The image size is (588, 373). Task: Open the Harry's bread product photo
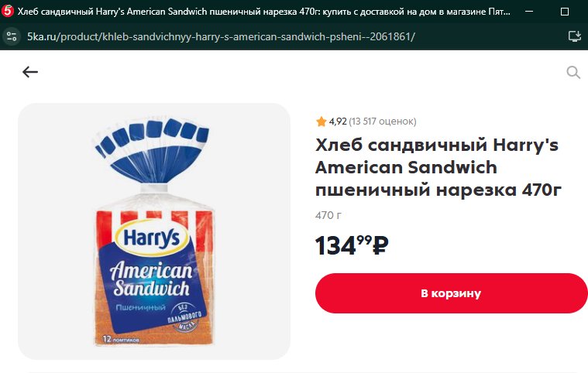click(x=154, y=231)
